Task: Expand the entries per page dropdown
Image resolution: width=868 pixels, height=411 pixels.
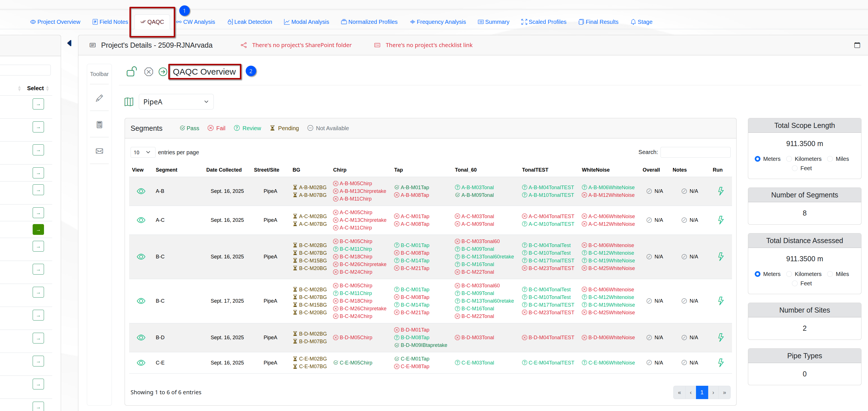Action: pos(143,152)
